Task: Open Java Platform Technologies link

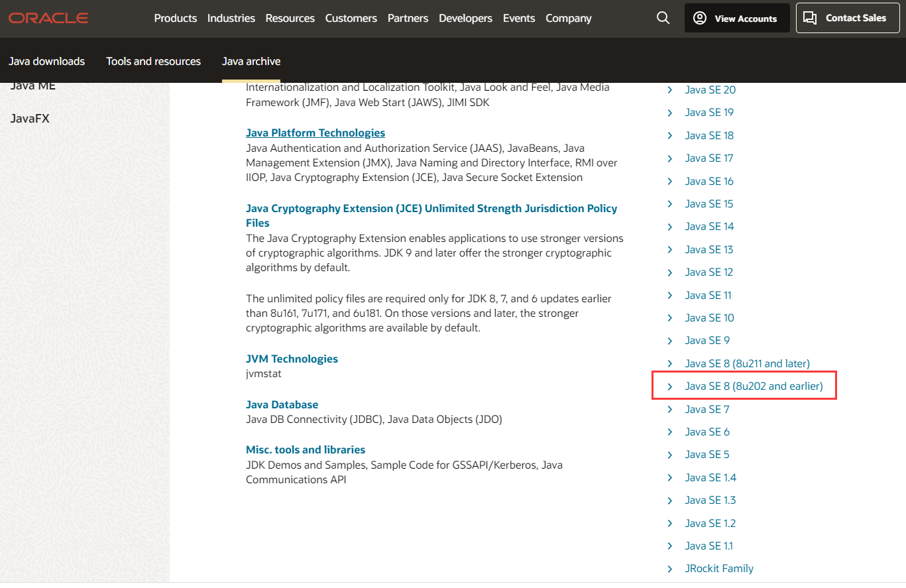Action: 315,133
